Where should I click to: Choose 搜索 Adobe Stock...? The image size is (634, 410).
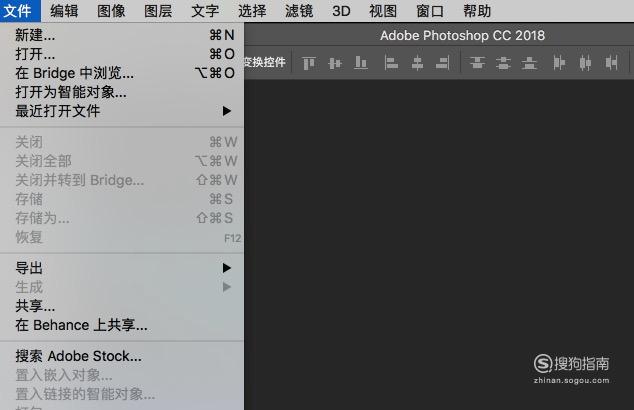tap(122, 356)
